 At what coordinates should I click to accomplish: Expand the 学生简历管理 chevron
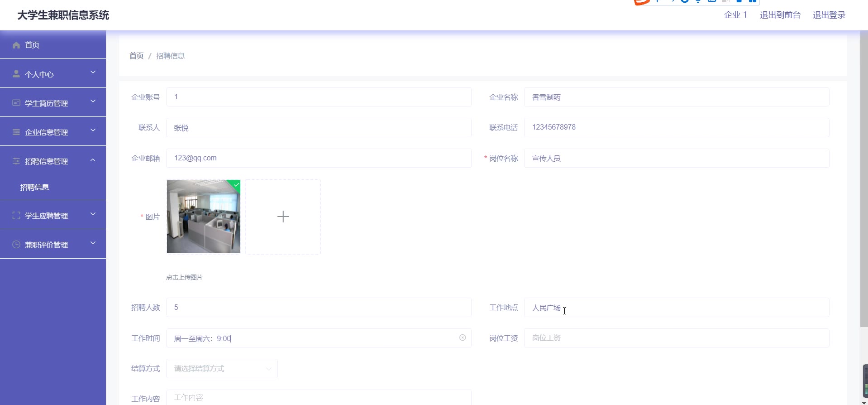coord(93,101)
